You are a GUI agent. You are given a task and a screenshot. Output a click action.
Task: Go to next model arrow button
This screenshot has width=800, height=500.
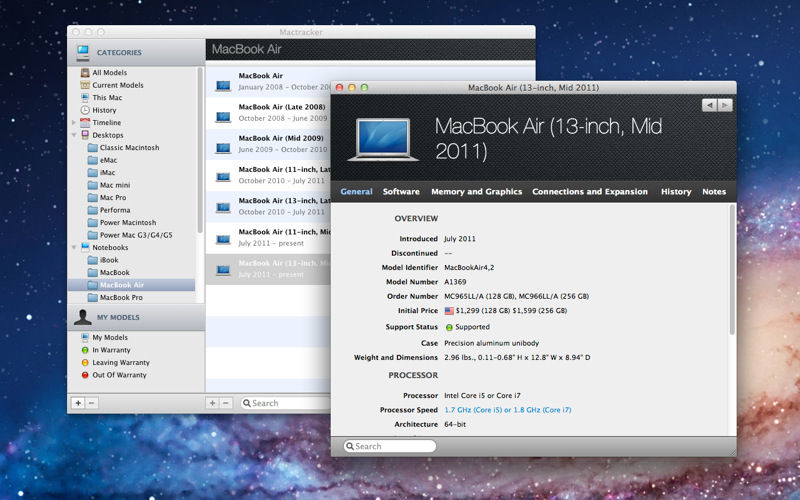725,105
